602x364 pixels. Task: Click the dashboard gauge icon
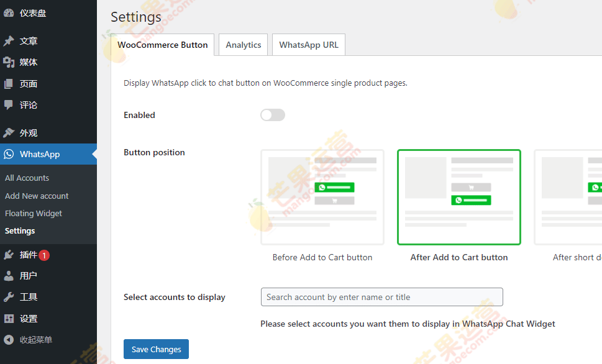click(x=9, y=13)
